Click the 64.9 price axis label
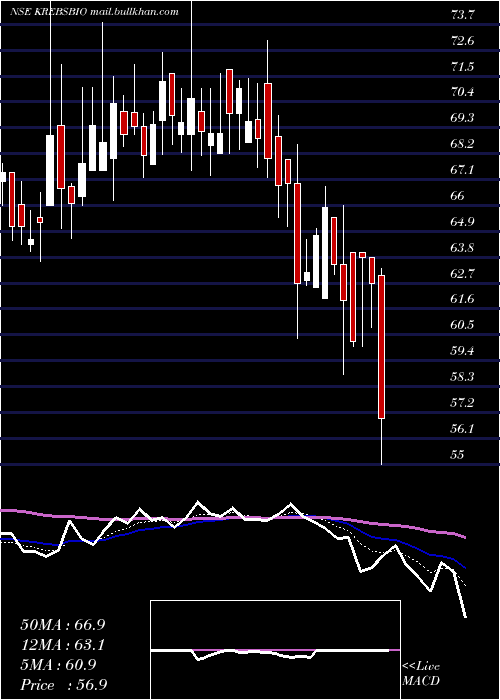 tap(463, 222)
